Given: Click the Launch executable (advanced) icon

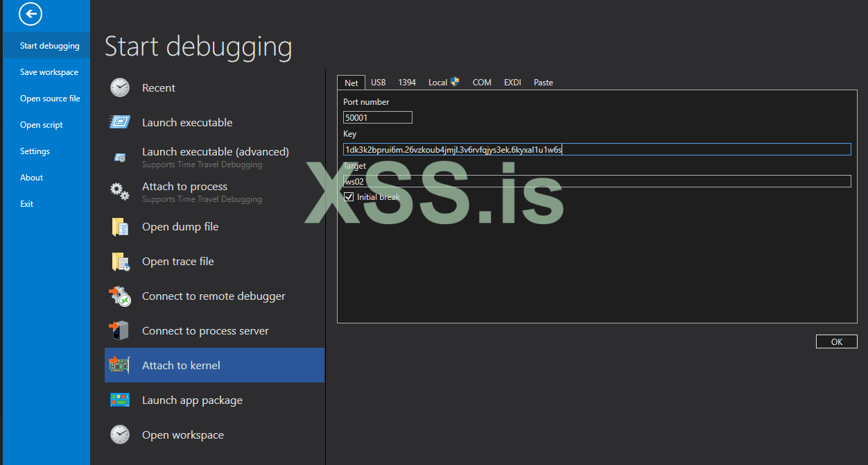Looking at the screenshot, I should pyautogui.click(x=120, y=158).
